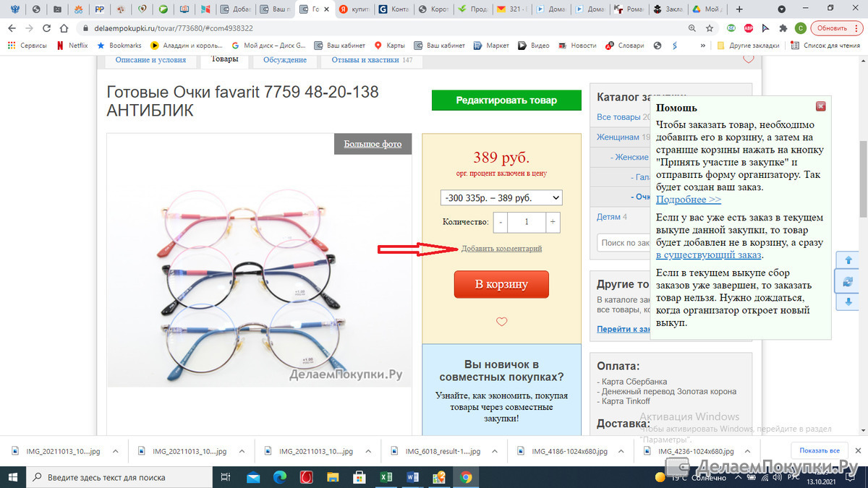This screenshot has height=488, width=868.
Task: Expand the Женщинам catalog category
Action: click(618, 137)
